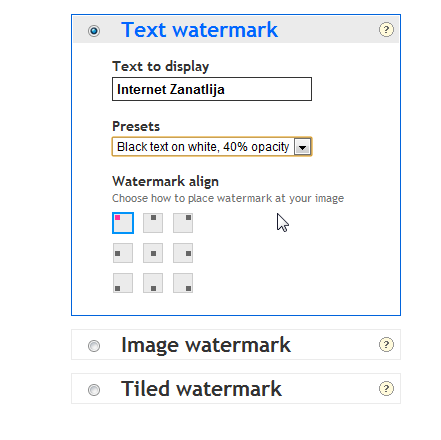Image resolution: width=441 pixels, height=440 pixels.
Task: Expand the Image watermark section heading
Action: [x=206, y=345]
